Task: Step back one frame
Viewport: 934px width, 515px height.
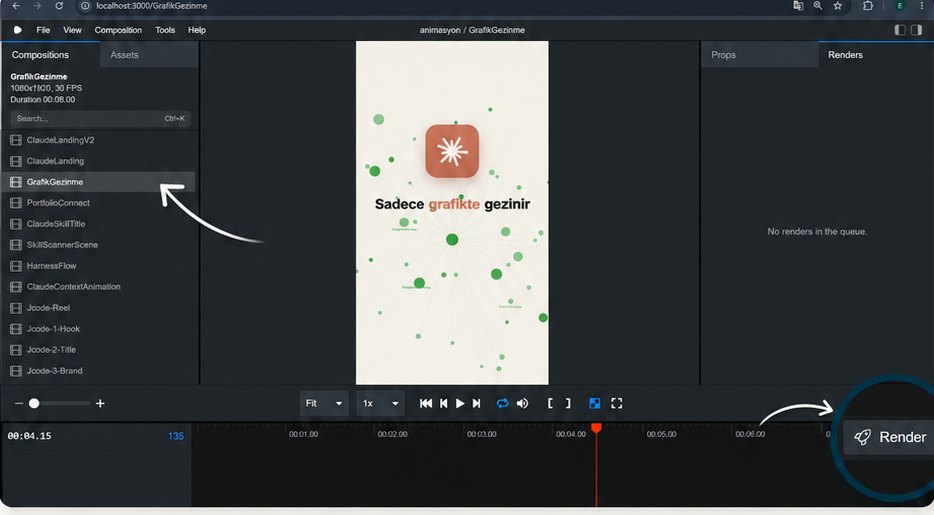Action: [x=444, y=403]
